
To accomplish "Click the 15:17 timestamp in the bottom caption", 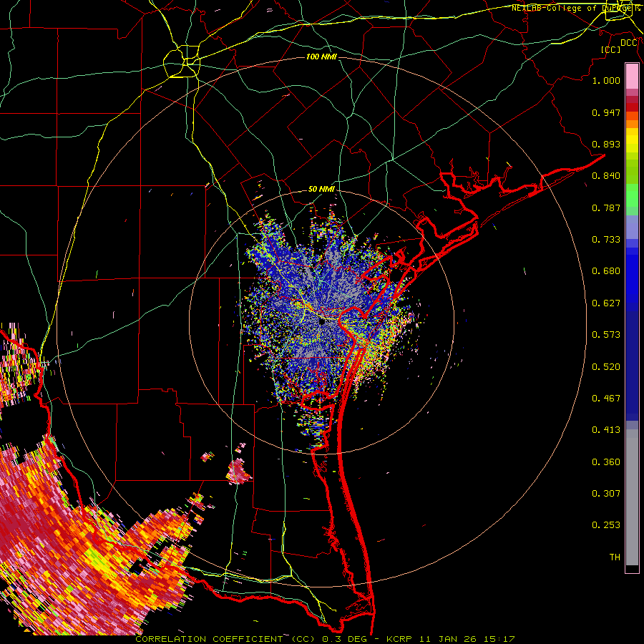I will pyautogui.click(x=499, y=639).
